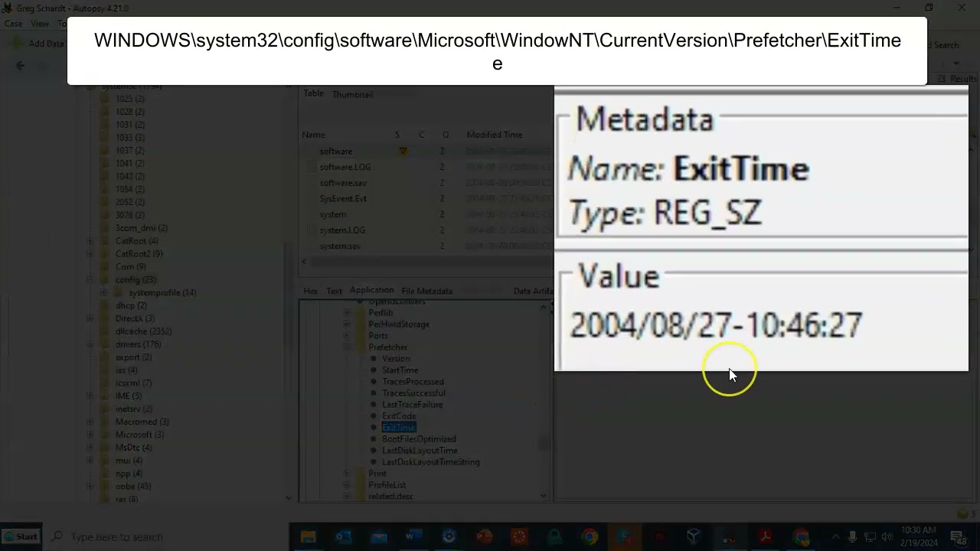
Task: Open the Macromed (3) folder
Action: 142,422
